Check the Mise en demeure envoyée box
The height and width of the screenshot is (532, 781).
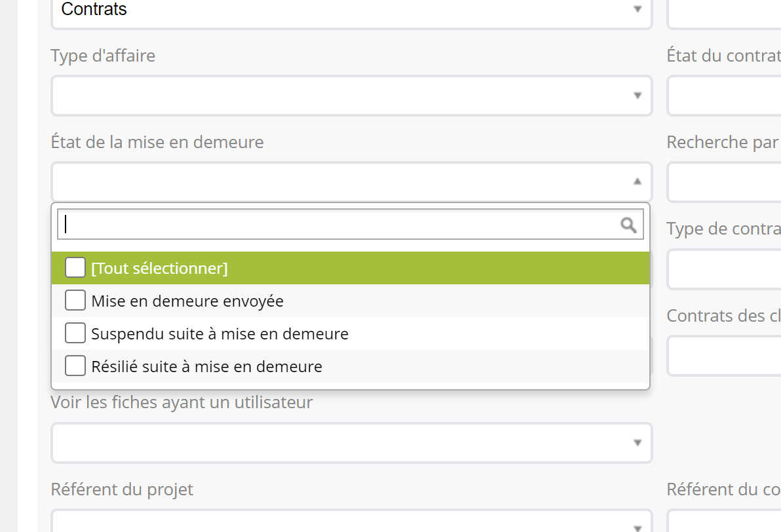(75, 301)
